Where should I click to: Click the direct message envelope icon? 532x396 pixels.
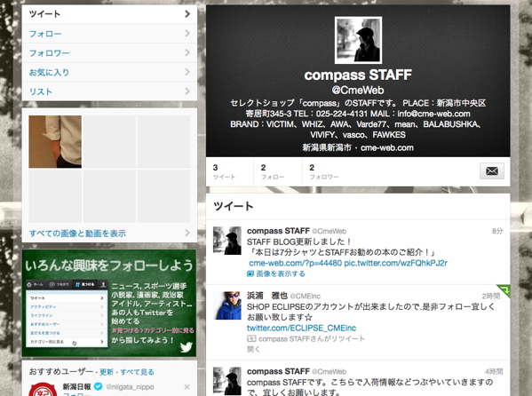click(492, 171)
